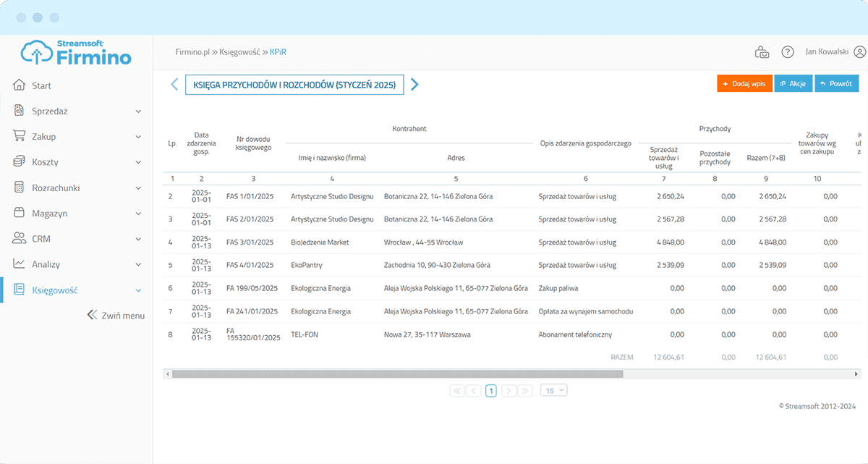Screen dimensions: 868x464
Task: Jump to last page of results
Action: coord(526,391)
